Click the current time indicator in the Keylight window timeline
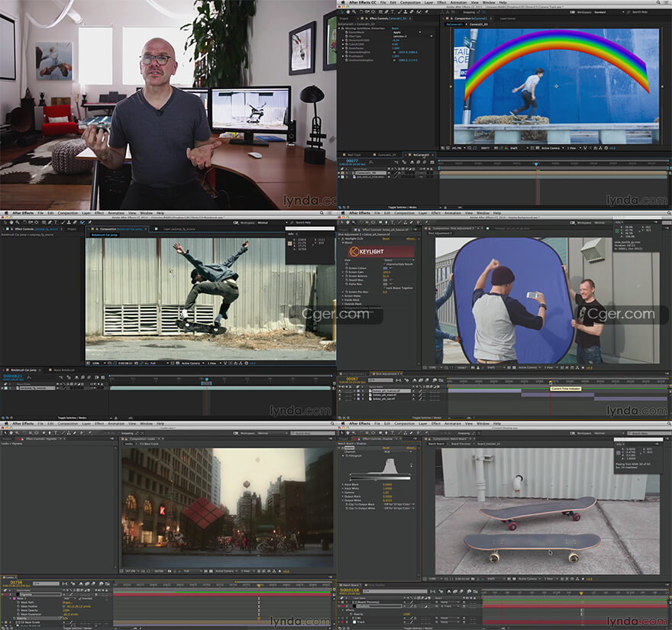Viewport: 672px width, 630px height. pos(551,383)
